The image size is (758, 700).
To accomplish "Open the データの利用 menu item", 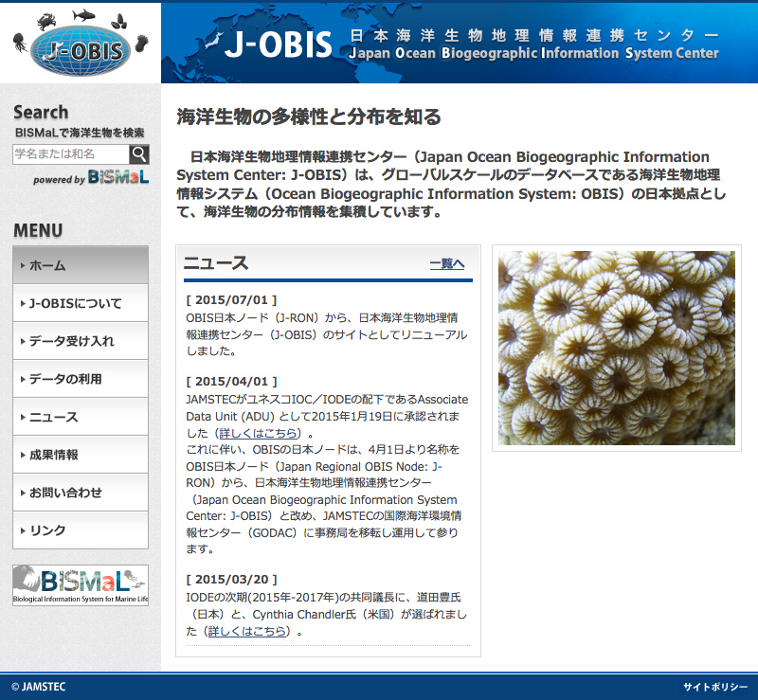I will tap(81, 379).
